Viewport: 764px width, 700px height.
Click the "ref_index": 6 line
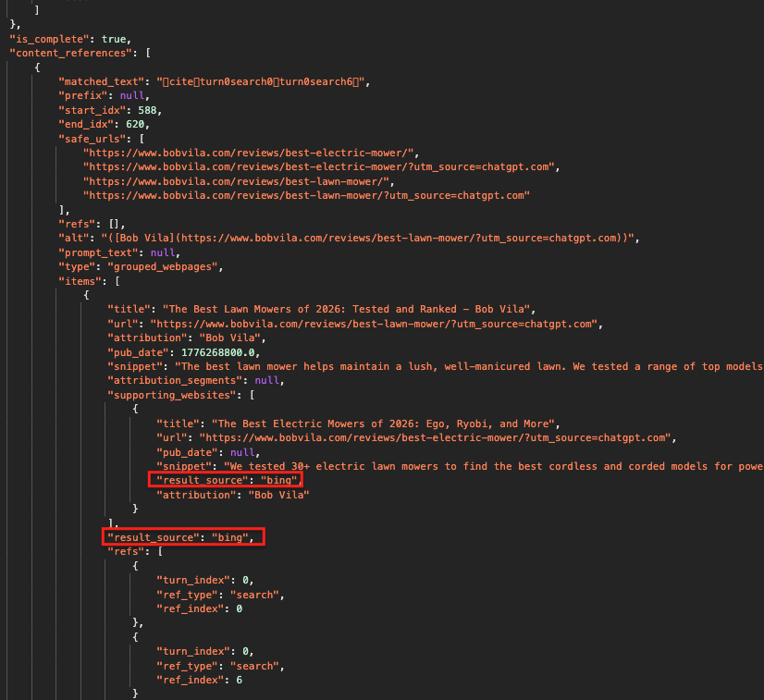pos(199,681)
